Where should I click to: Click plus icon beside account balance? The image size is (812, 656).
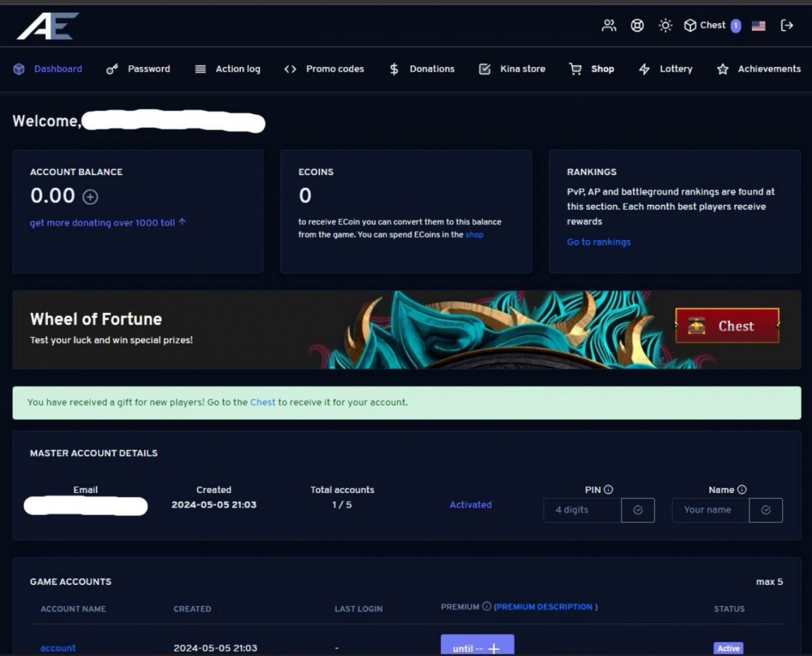point(90,197)
